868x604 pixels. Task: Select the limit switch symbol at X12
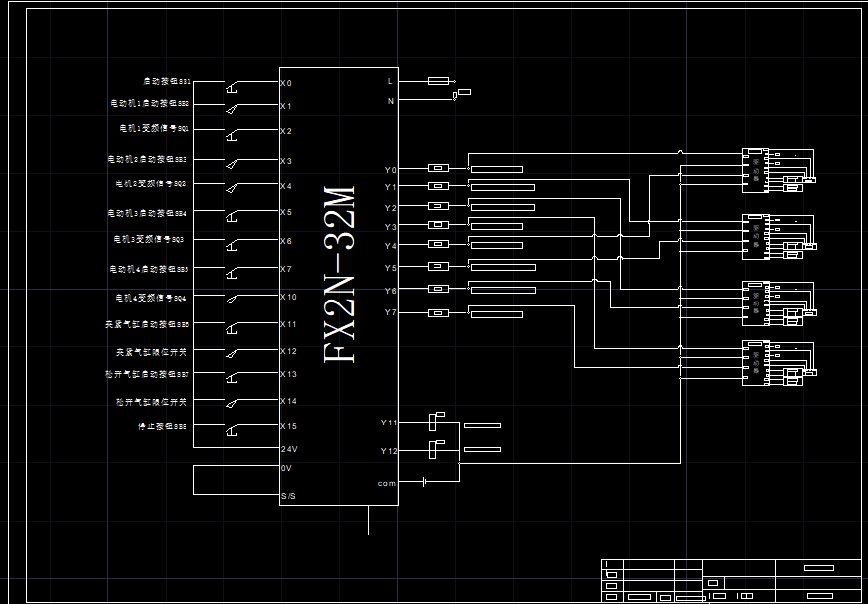(233, 354)
